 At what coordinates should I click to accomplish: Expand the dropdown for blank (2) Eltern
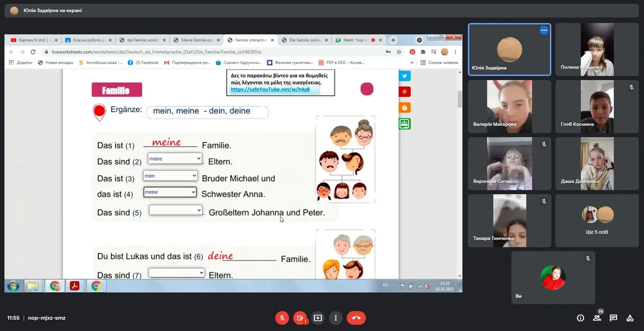tap(175, 159)
